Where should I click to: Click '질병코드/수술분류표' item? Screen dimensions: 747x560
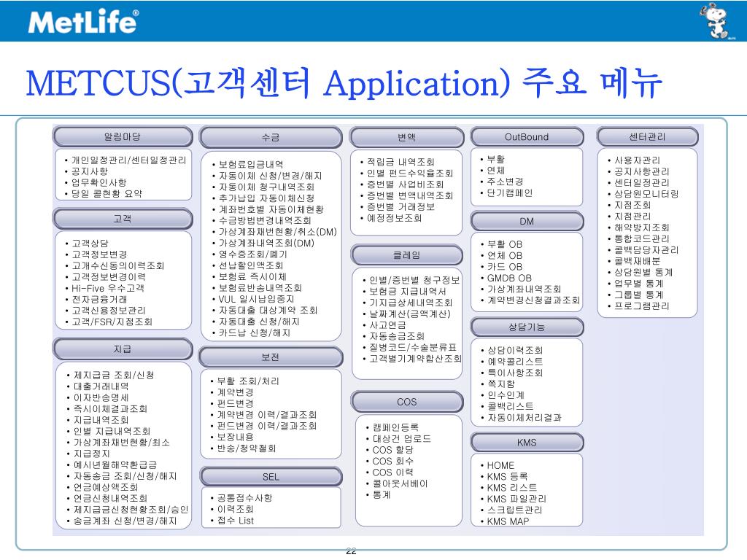[x=413, y=347]
